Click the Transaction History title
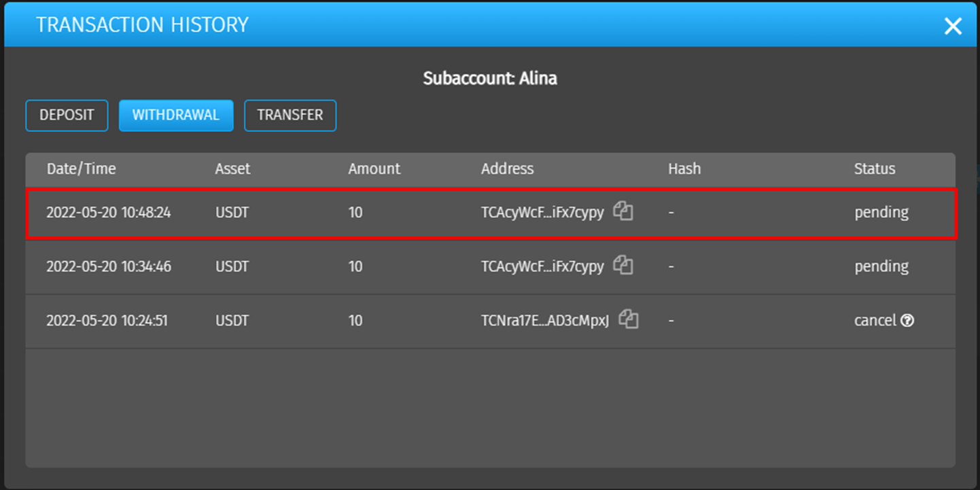980x490 pixels. click(x=142, y=25)
